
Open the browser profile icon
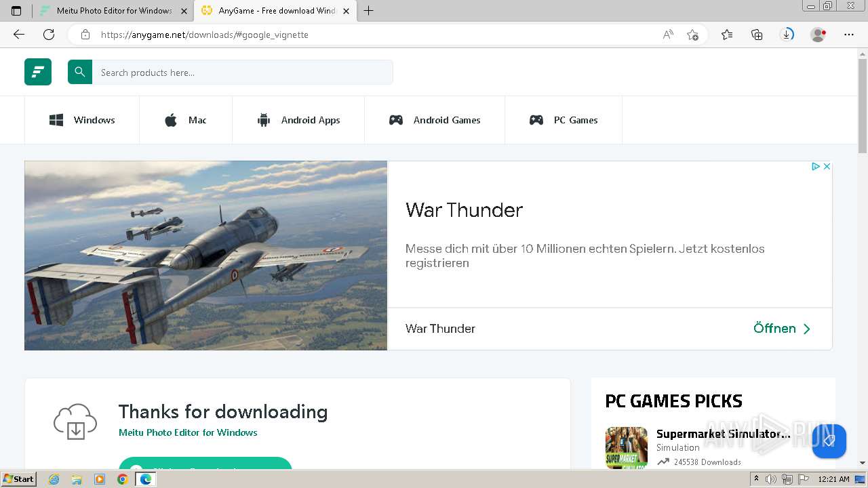point(818,35)
